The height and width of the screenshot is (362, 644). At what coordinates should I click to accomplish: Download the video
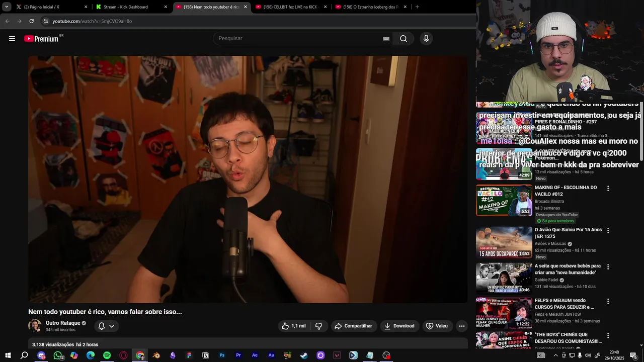399,326
